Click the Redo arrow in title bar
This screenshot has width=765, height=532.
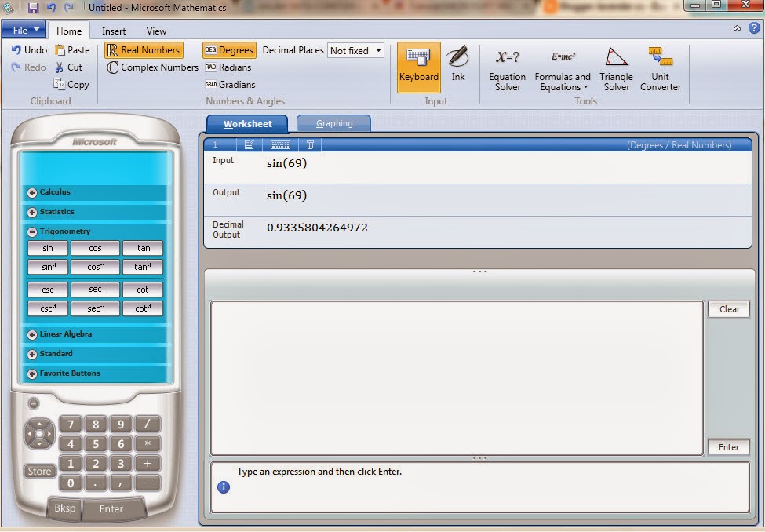pos(69,7)
